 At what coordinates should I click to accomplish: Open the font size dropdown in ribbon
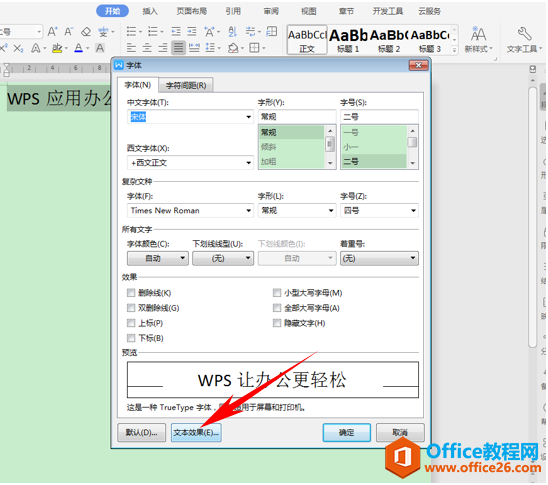39,32
